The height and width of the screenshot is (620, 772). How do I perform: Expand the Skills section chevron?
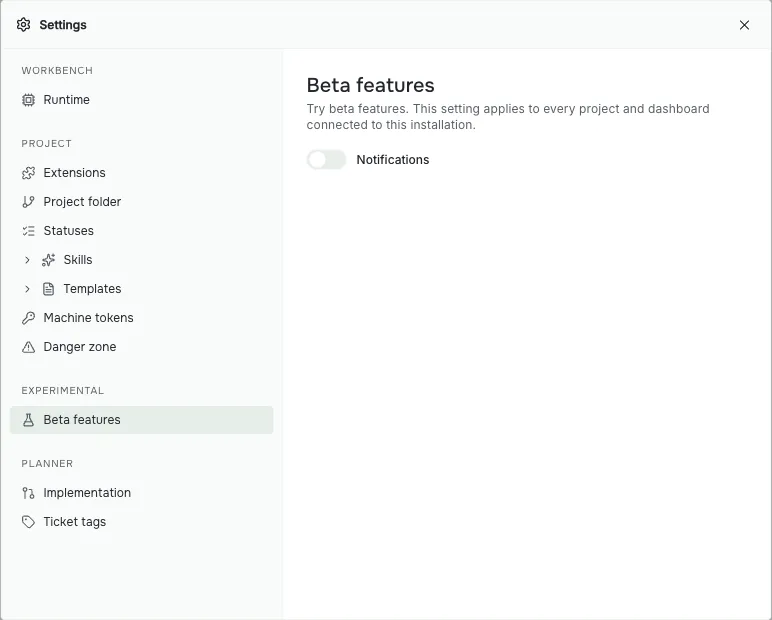click(27, 260)
